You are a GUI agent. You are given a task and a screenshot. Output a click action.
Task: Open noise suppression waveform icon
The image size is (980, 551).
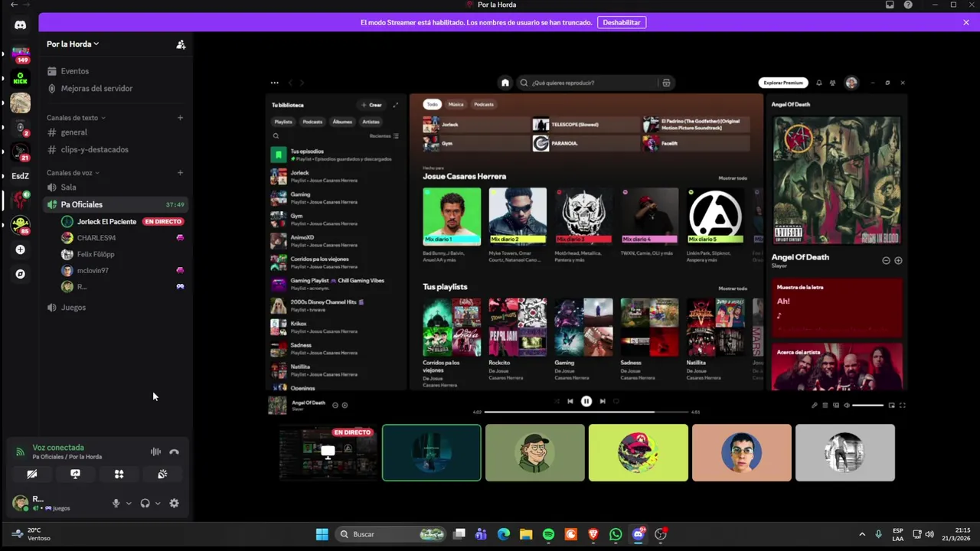[155, 452]
